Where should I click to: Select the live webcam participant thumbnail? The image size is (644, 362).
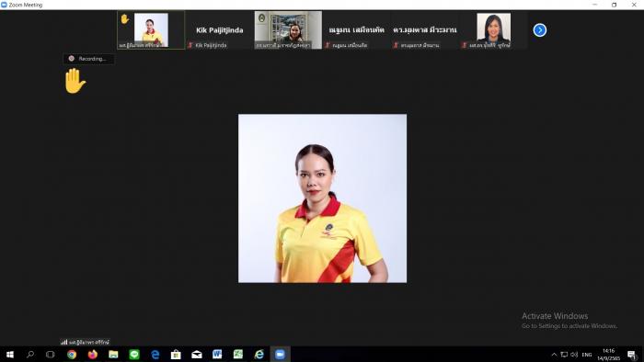tap(288, 30)
